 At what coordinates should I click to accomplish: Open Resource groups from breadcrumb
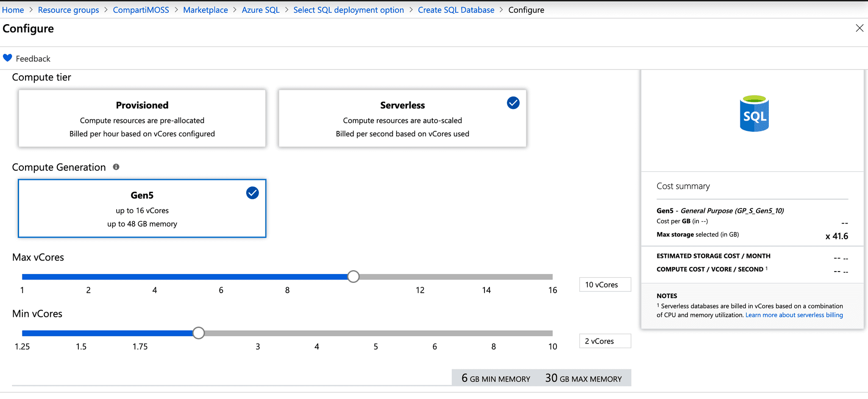[x=68, y=9]
